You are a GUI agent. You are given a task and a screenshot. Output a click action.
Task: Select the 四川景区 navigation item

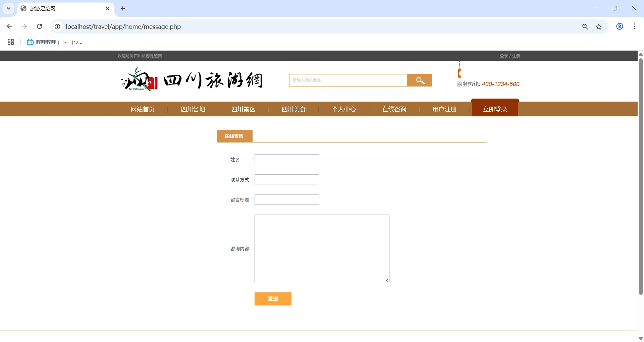tap(243, 109)
